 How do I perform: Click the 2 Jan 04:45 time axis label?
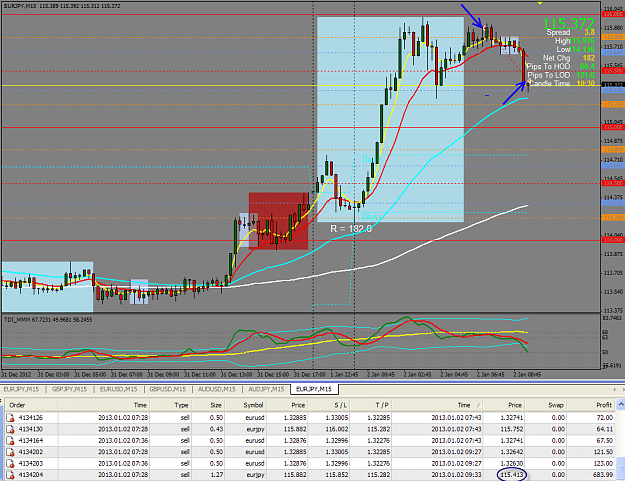(456, 375)
